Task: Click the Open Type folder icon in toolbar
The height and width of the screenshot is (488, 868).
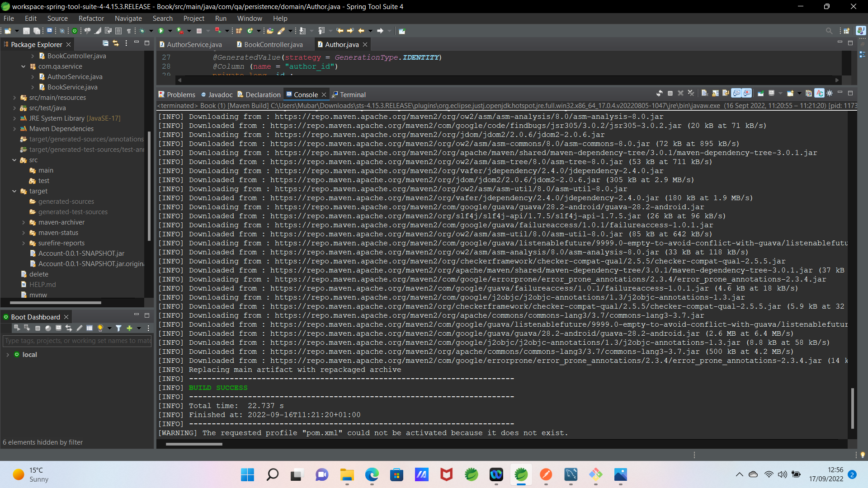Action: coord(270,31)
